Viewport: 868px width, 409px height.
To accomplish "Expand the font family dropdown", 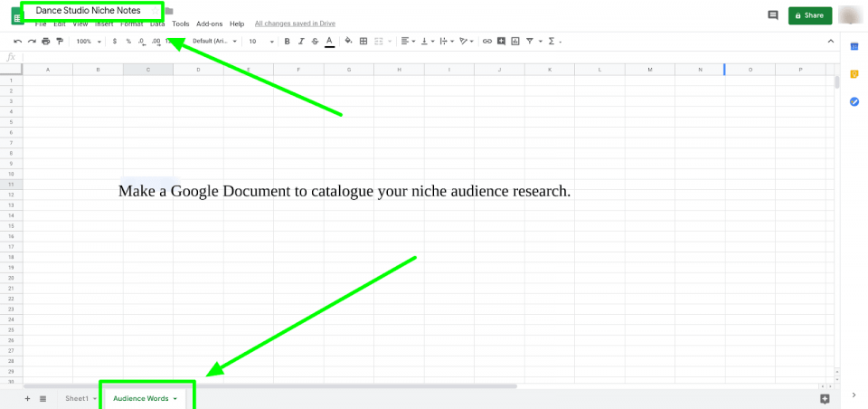I will pyautogui.click(x=215, y=42).
